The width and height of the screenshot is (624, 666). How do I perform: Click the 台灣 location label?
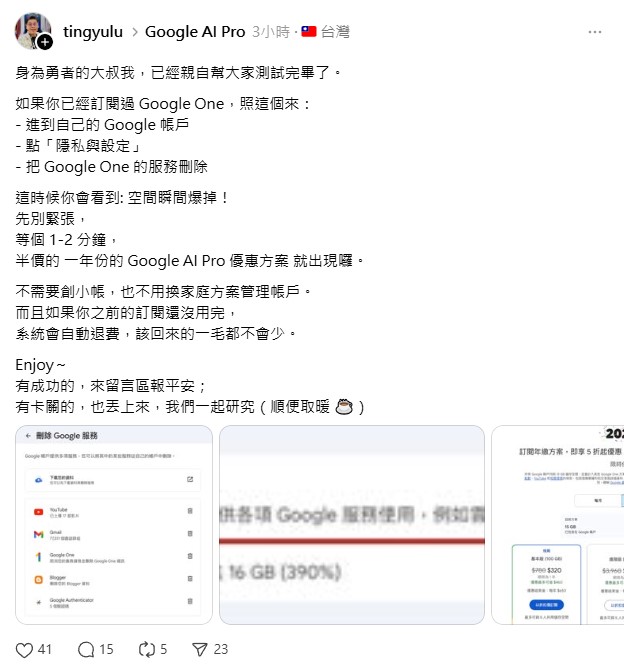point(335,32)
